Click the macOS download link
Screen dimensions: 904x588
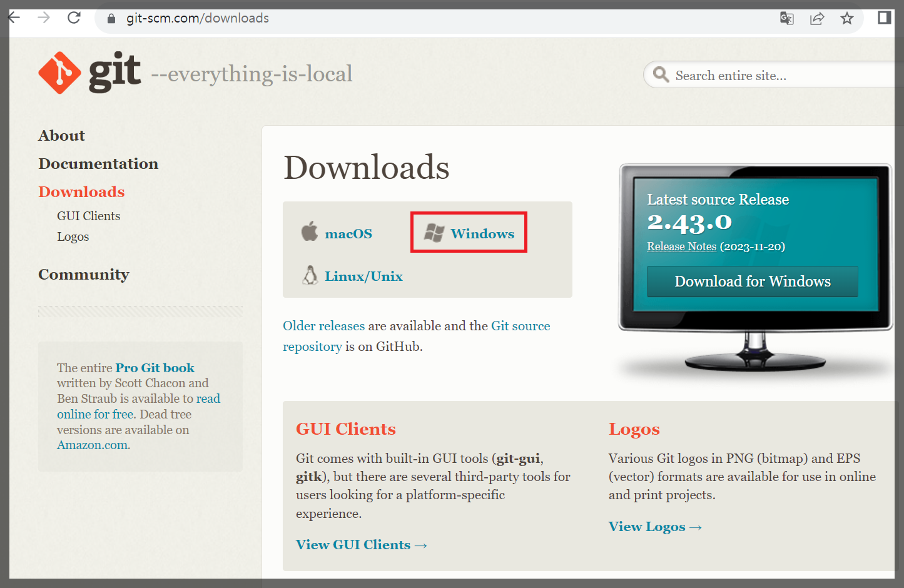(x=348, y=234)
